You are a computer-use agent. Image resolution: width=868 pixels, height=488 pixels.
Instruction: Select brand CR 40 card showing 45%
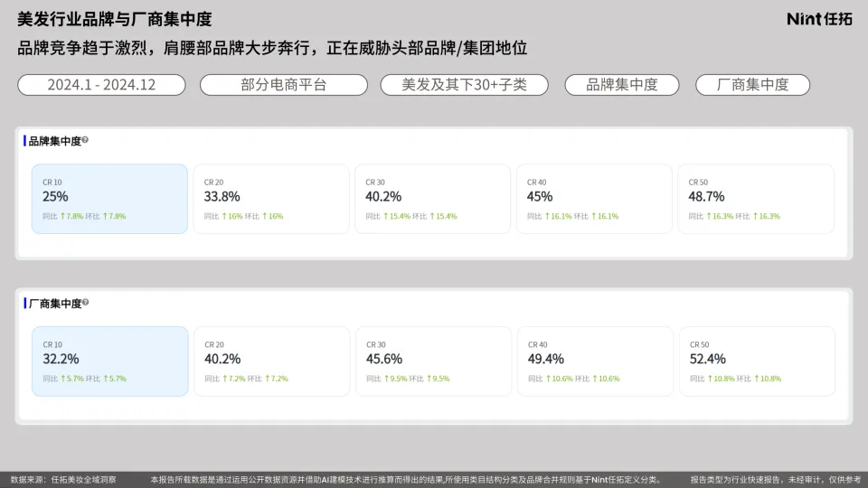[x=594, y=199]
